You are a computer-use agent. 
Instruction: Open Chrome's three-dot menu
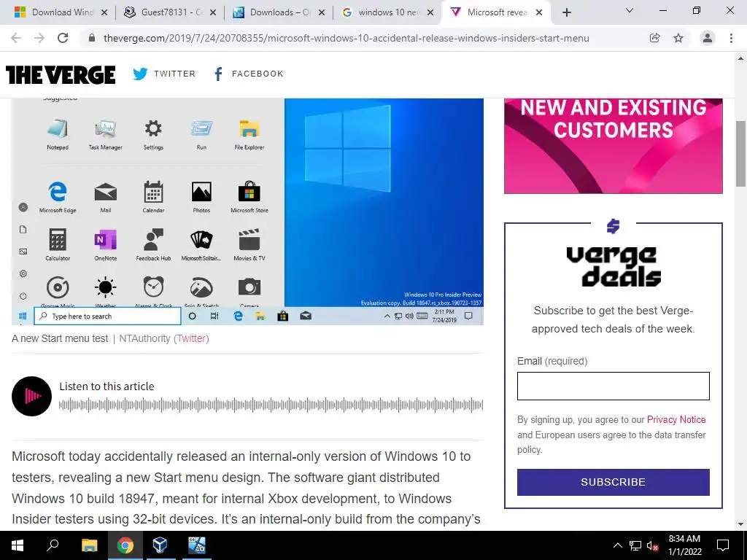[731, 38]
